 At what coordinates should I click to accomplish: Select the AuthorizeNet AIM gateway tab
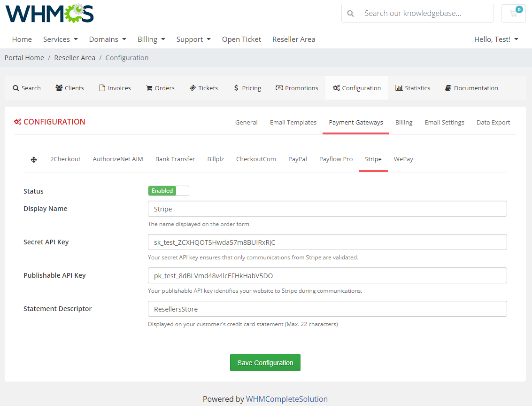(118, 159)
